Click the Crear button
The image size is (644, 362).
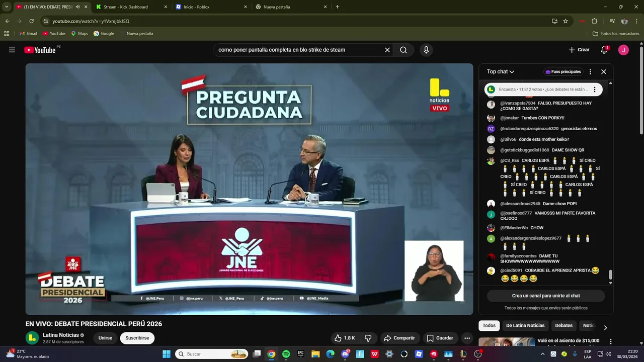(x=579, y=50)
